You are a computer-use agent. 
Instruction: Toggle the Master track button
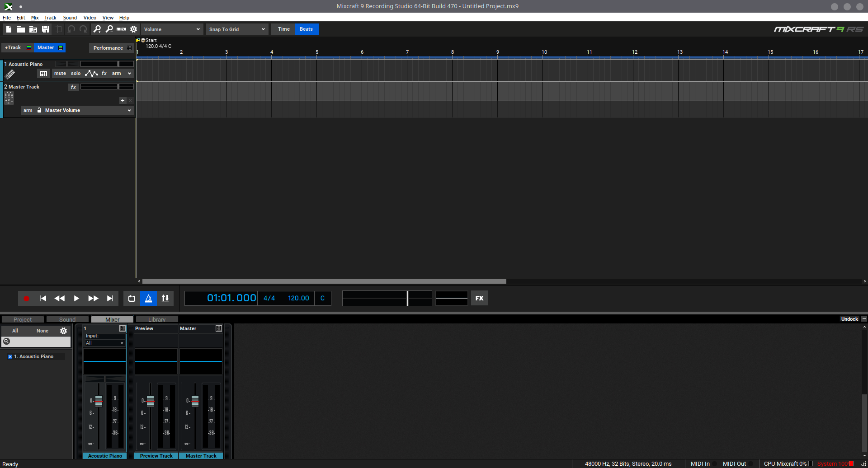50,47
